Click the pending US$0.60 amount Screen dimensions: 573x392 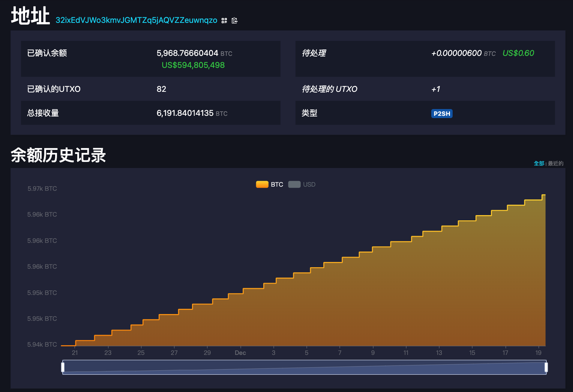coord(518,53)
